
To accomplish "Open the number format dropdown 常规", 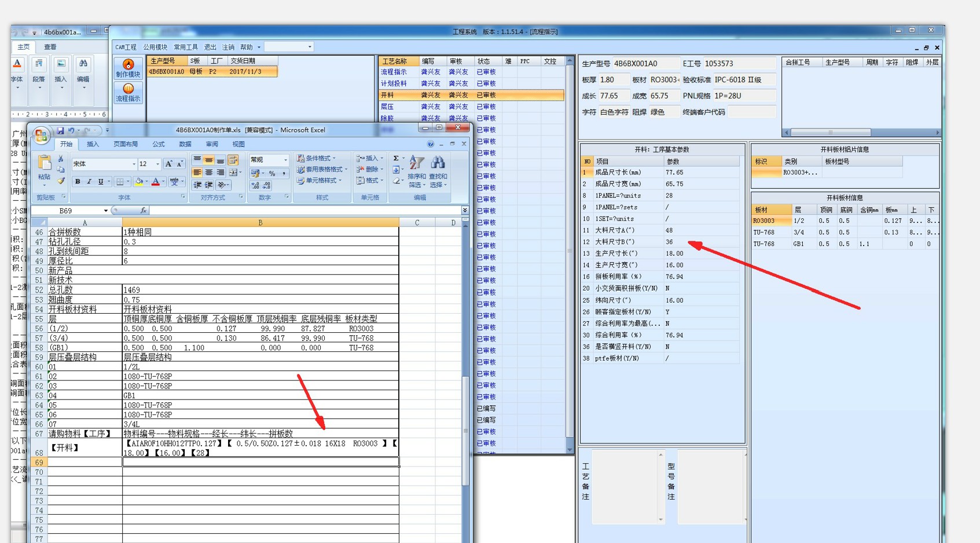I will 285,160.
